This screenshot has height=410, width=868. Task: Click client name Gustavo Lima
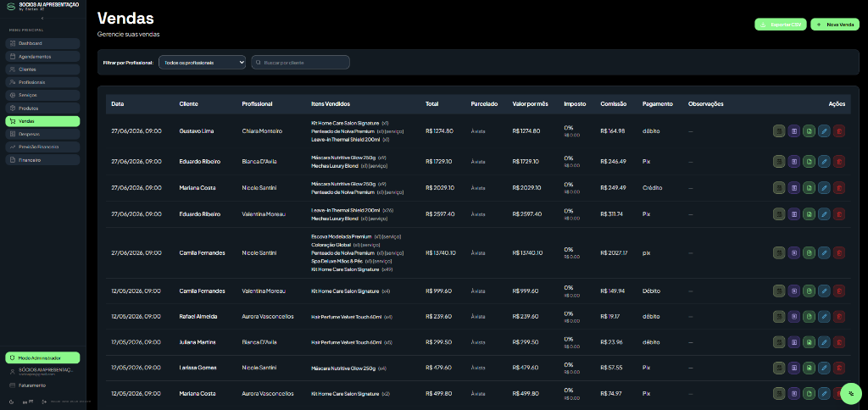click(x=197, y=131)
